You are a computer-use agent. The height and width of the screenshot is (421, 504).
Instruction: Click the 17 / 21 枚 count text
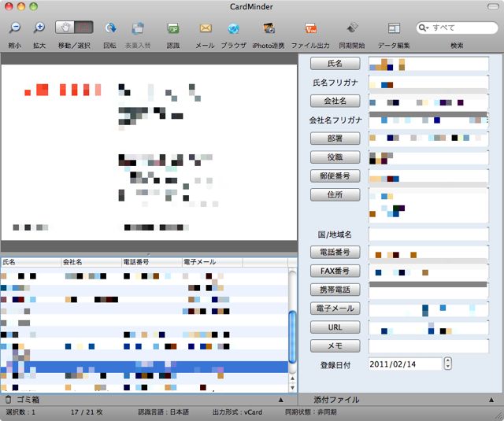tap(87, 412)
